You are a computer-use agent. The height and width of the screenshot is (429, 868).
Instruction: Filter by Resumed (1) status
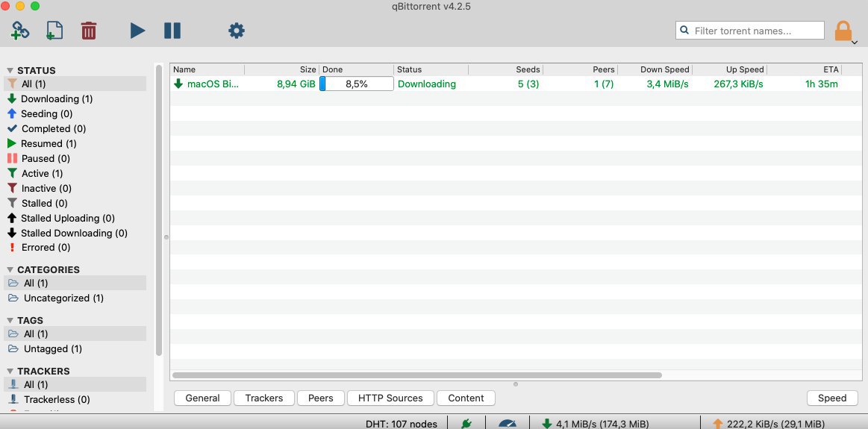(x=75, y=144)
